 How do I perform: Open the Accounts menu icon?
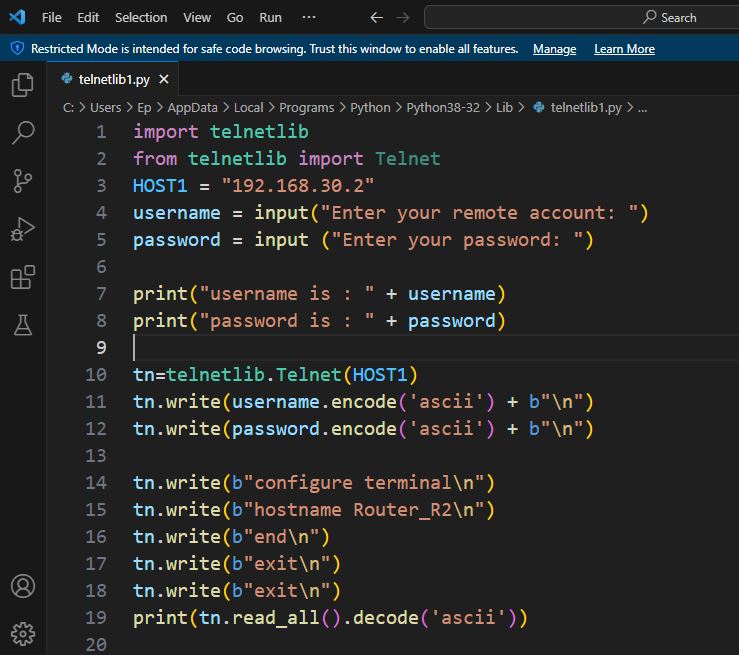(23, 586)
